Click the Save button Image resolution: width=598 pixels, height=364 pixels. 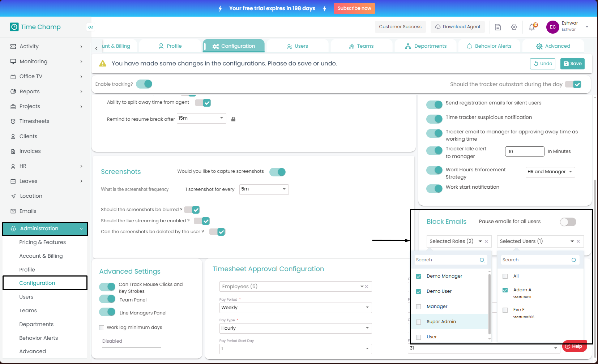pos(572,64)
